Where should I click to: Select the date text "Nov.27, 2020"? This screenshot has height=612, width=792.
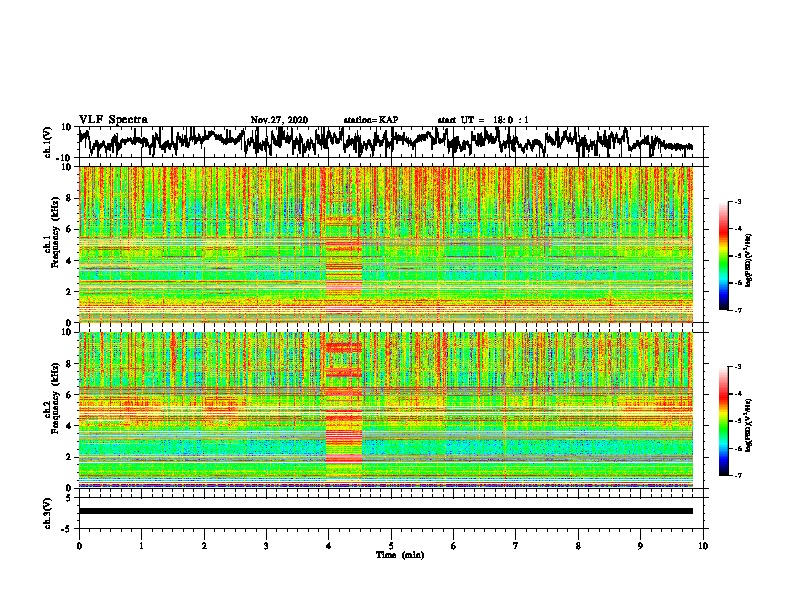[x=279, y=120]
